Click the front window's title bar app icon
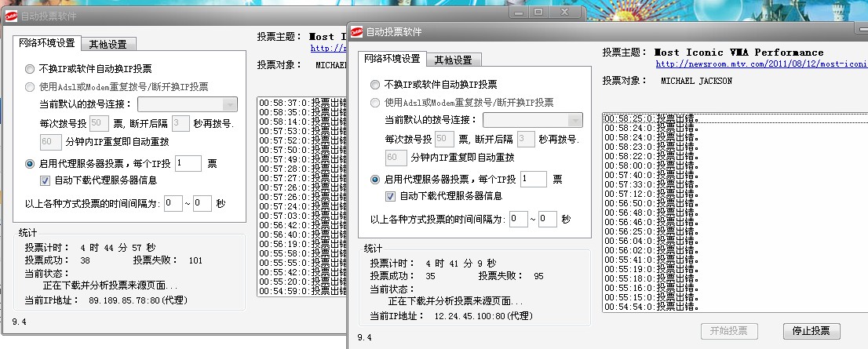The height and width of the screenshot is (349, 868). click(x=356, y=31)
